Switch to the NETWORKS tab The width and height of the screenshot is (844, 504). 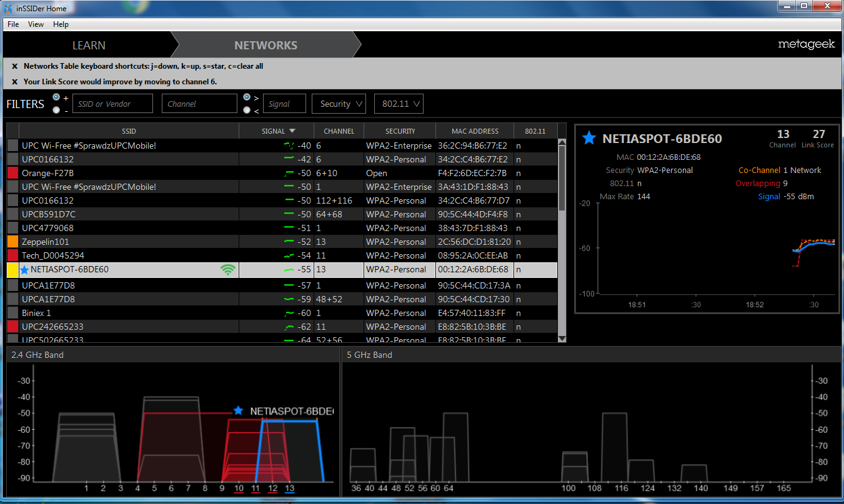point(266,46)
